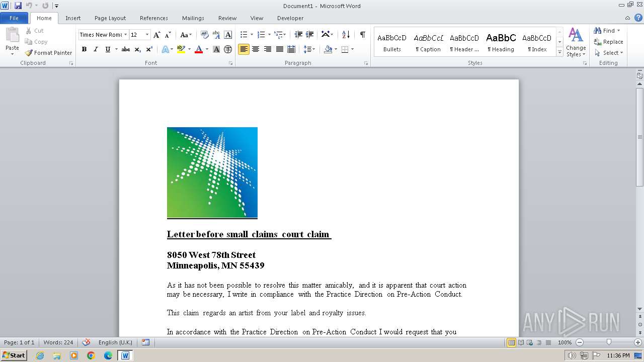Click the Cut button

[x=35, y=31]
